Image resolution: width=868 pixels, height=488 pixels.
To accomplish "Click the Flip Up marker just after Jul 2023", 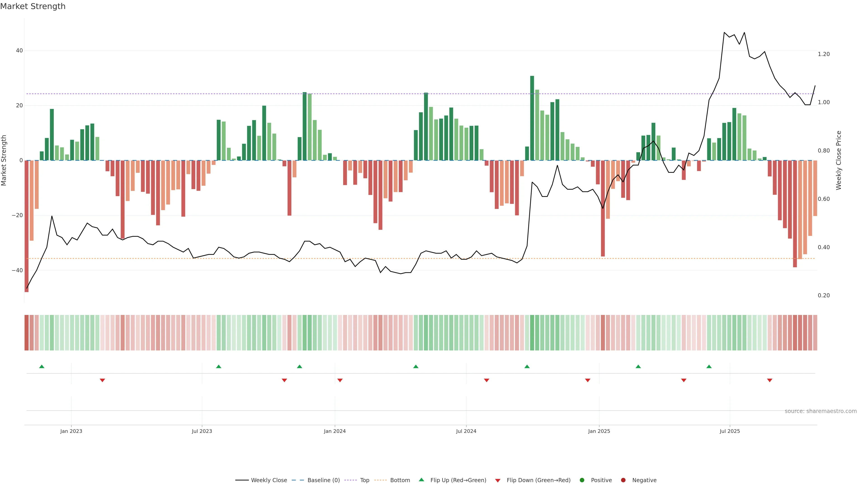I will click(219, 366).
